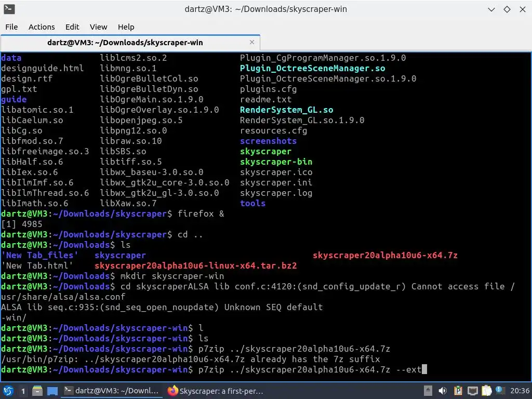Image resolution: width=532 pixels, height=399 pixels.
Task: Click 'Unknown SEQ default' ALSA error line
Action: [273, 308]
